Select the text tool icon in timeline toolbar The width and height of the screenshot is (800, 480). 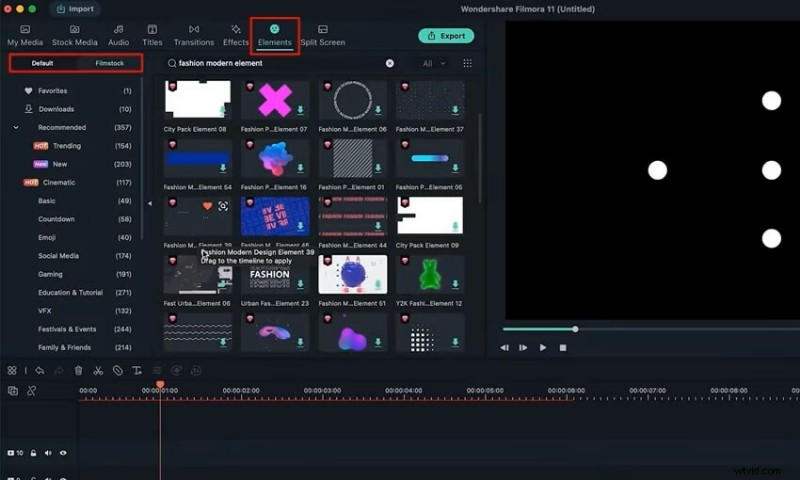[x=137, y=370]
